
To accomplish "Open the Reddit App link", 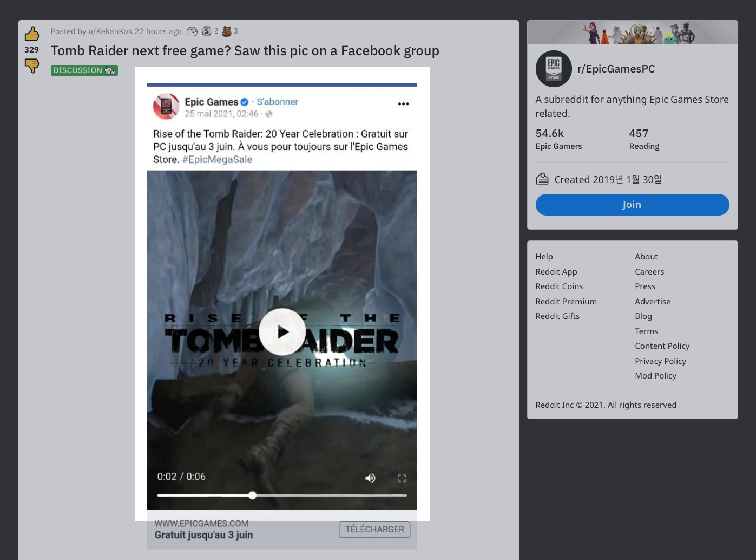I will (x=556, y=272).
